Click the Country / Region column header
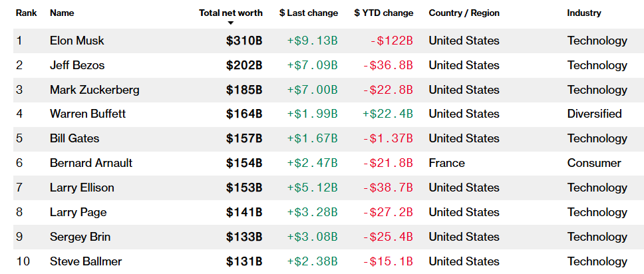 click(x=464, y=13)
